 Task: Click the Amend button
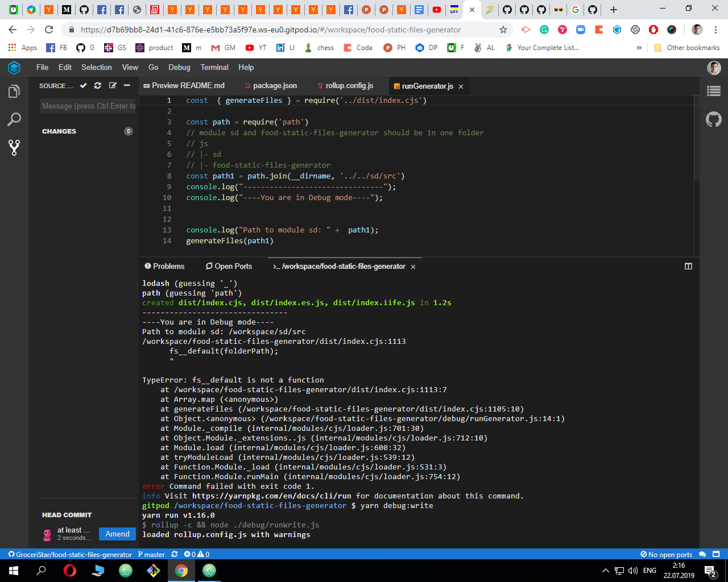117,534
